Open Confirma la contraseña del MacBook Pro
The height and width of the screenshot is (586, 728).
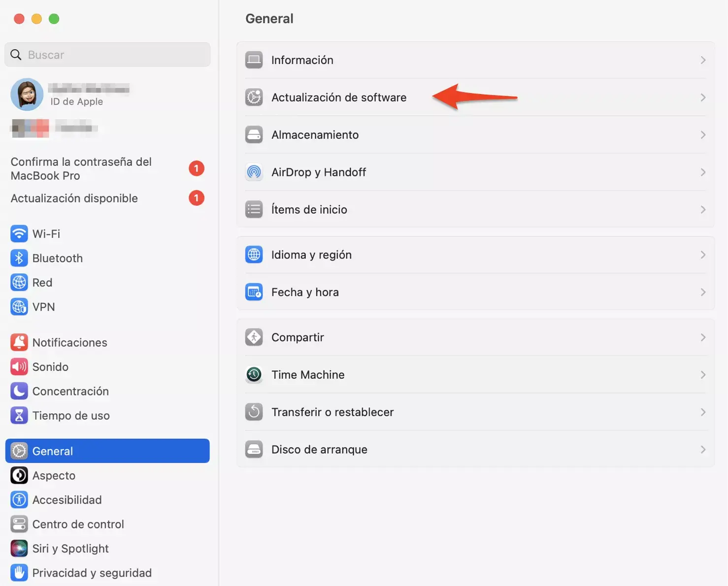pos(81,168)
